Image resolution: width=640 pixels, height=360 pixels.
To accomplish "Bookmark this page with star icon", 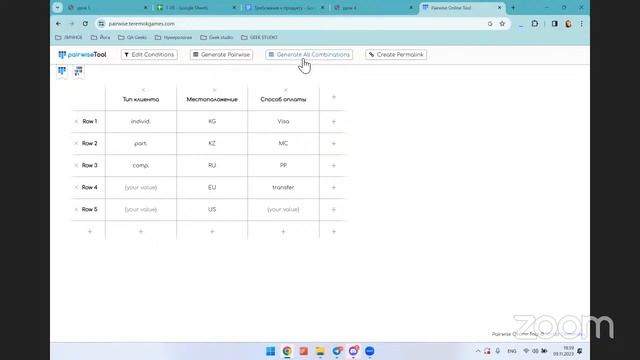I will click(502, 24).
